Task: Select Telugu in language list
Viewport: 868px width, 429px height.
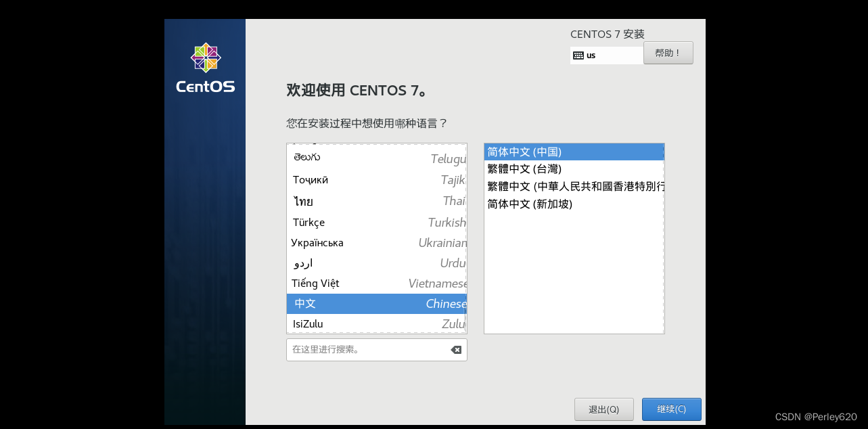Action: [376, 158]
